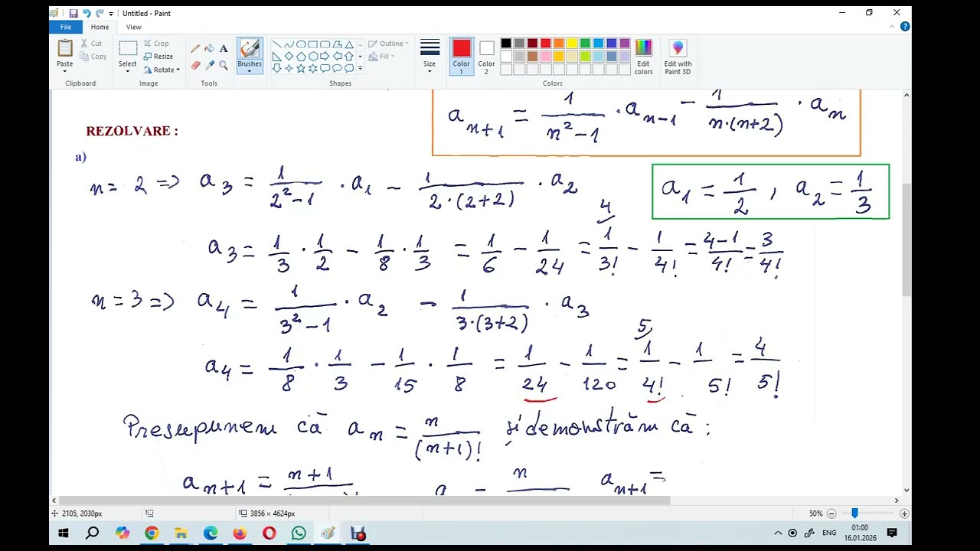Open the notification center icon
This screenshot has height=551, width=980.
click(x=892, y=533)
